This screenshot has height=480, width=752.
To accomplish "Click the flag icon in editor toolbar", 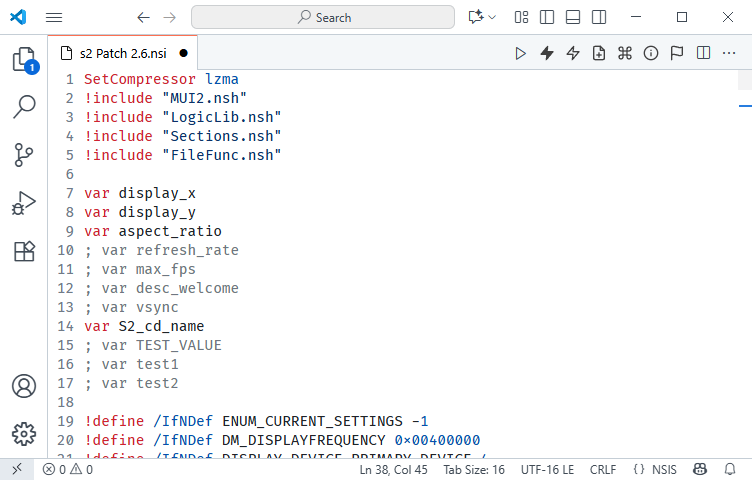I will pos(677,53).
